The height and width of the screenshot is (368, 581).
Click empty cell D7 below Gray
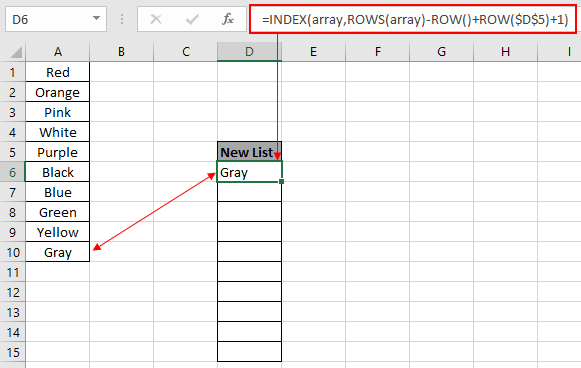point(249,192)
